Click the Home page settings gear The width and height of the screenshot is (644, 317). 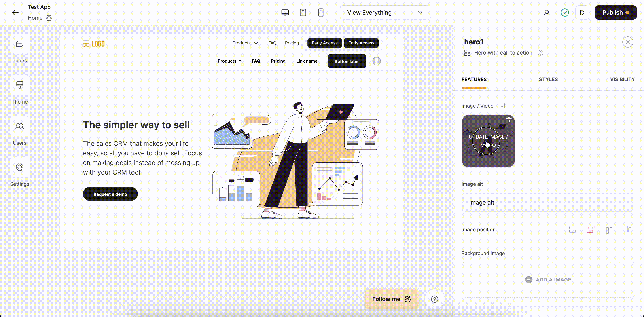pyautogui.click(x=49, y=18)
